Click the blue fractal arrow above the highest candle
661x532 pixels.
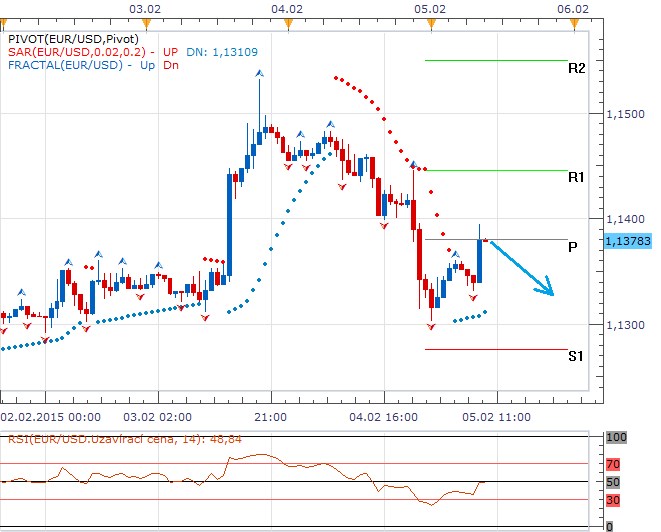pos(260,73)
